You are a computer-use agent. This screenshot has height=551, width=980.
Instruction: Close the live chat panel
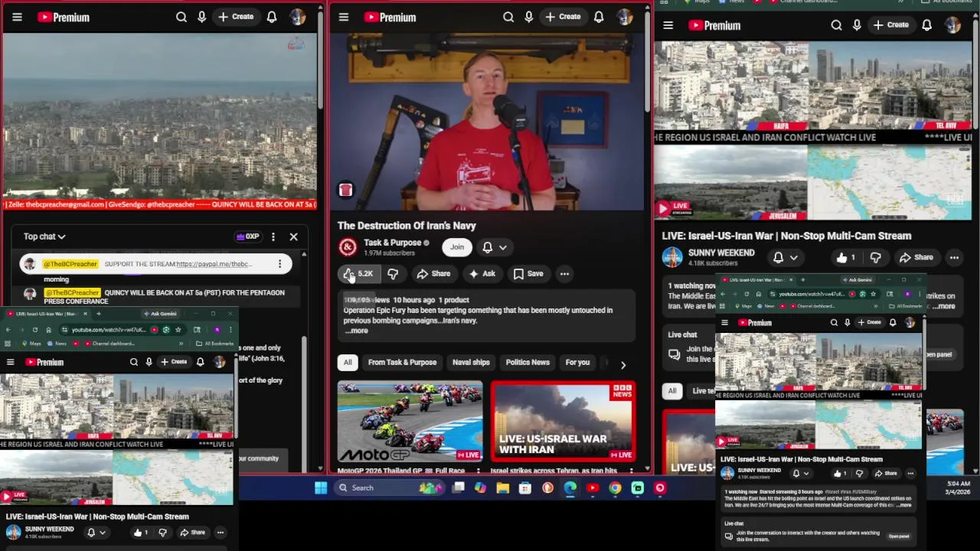tap(293, 236)
